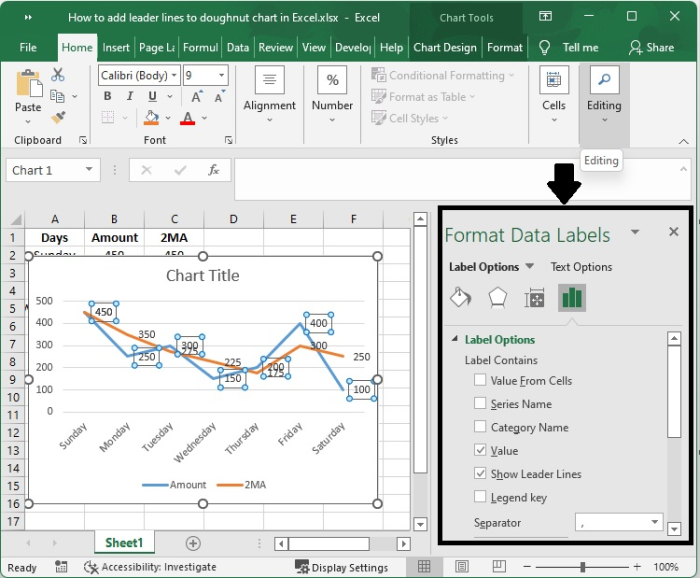Open Ribbon Display Options icon
Viewport: 700px width, 578px height.
coord(545,17)
